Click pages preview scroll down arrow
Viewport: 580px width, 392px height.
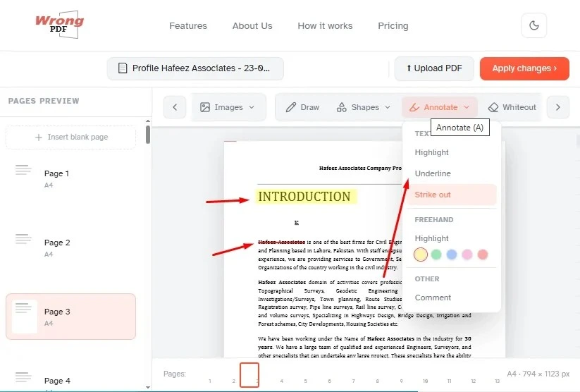click(x=148, y=387)
